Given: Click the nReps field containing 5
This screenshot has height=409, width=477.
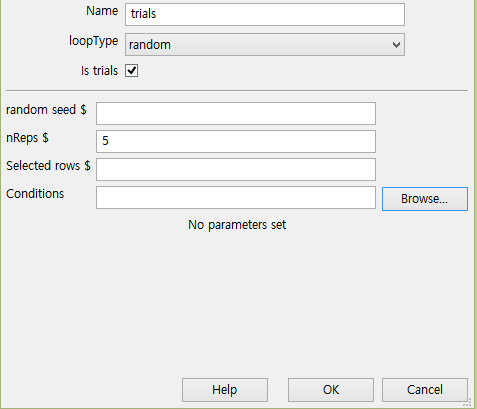Looking at the screenshot, I should (236, 141).
